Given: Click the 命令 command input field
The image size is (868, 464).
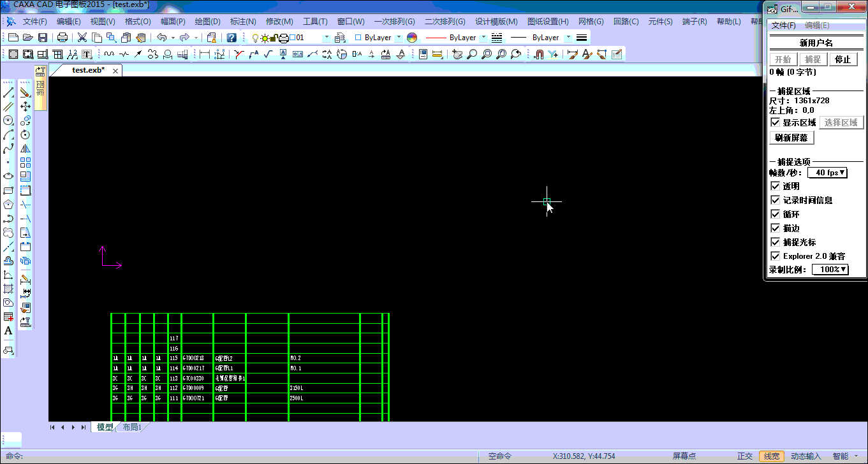Looking at the screenshot, I should [x=251, y=456].
